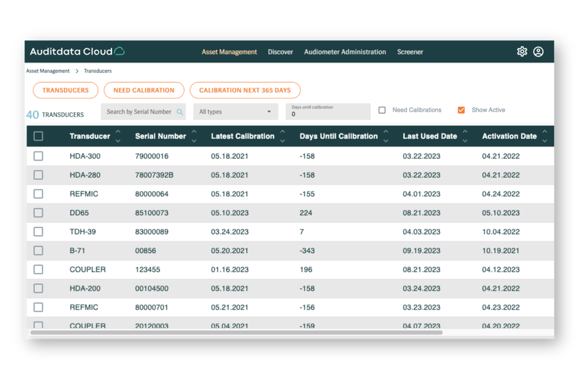
Task: Sort by Serial Number column arrows
Action: click(x=194, y=136)
